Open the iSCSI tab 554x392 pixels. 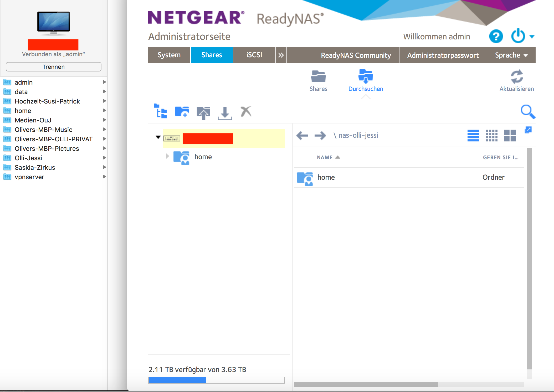click(x=254, y=55)
